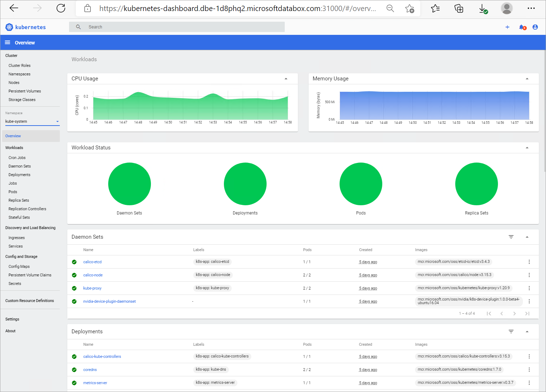Open the calico-etcd daemon set link

92,261
